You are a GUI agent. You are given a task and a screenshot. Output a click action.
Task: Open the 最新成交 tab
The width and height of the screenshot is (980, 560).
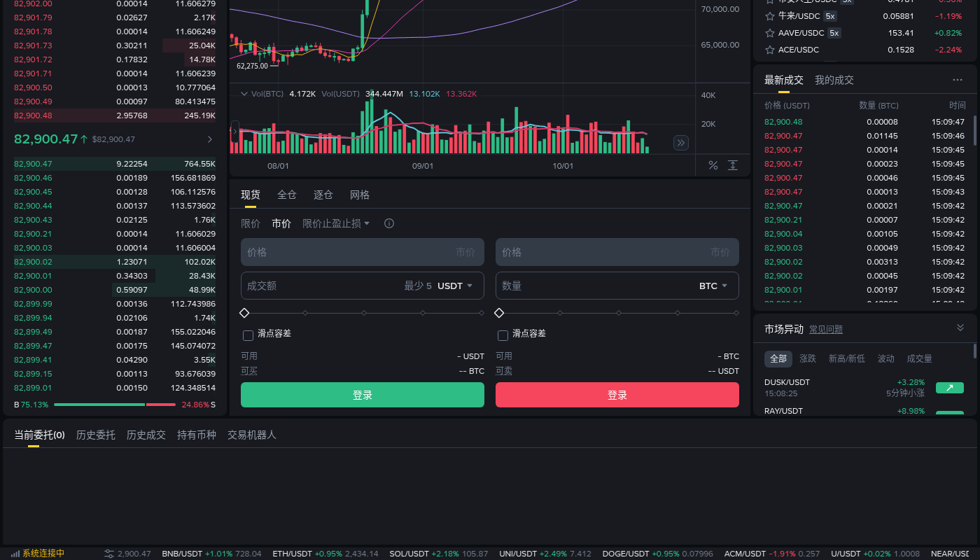point(784,80)
